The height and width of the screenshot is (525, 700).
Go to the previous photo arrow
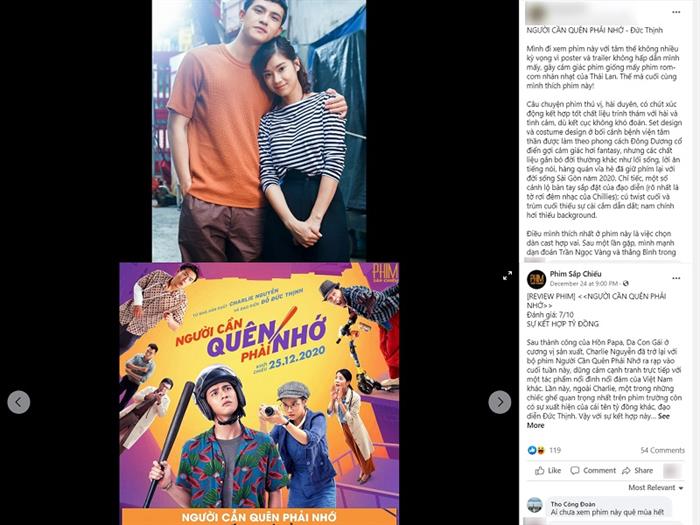pyautogui.click(x=19, y=402)
